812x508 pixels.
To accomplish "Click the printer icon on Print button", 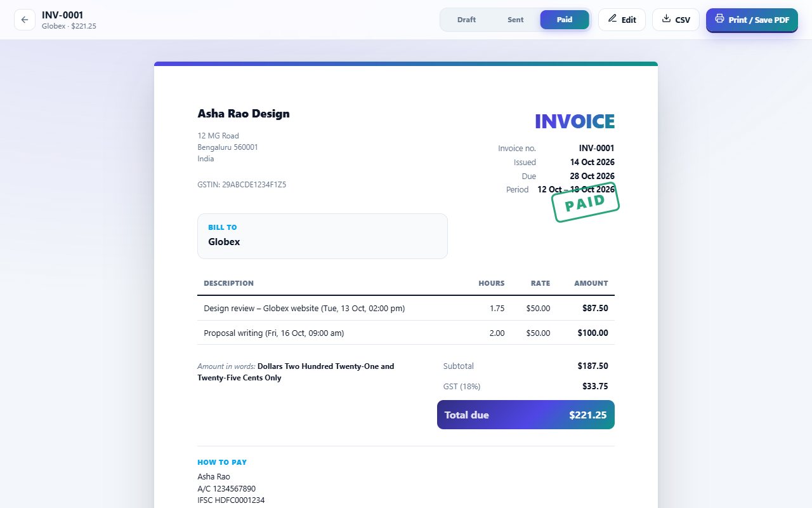I will point(719,18).
